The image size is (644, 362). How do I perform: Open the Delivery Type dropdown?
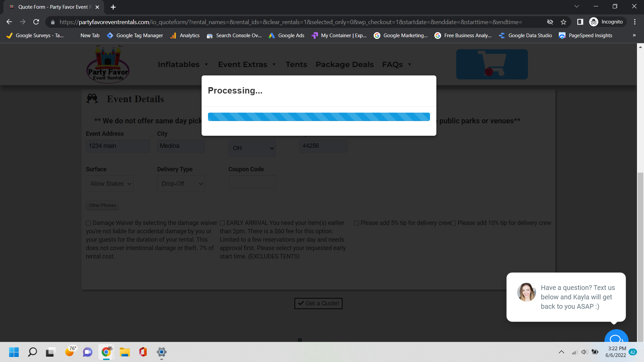pyautogui.click(x=181, y=184)
